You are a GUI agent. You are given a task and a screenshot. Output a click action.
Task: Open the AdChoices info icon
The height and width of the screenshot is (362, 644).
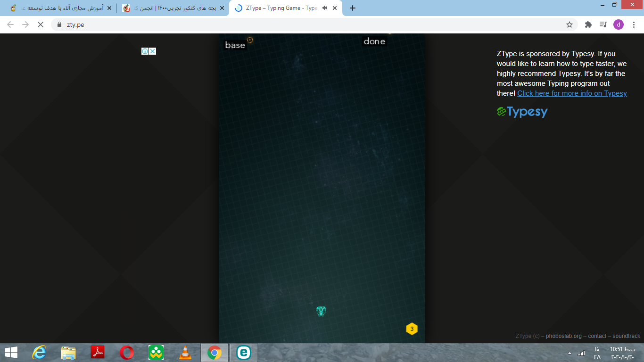pos(145,51)
